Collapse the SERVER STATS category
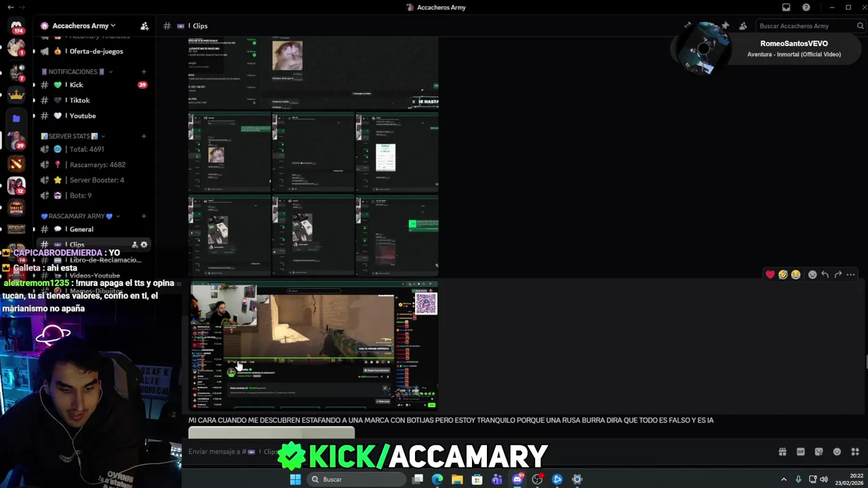 pos(73,136)
